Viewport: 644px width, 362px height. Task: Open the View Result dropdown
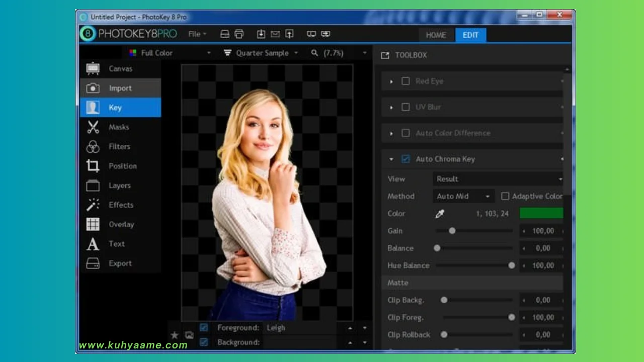click(x=498, y=178)
